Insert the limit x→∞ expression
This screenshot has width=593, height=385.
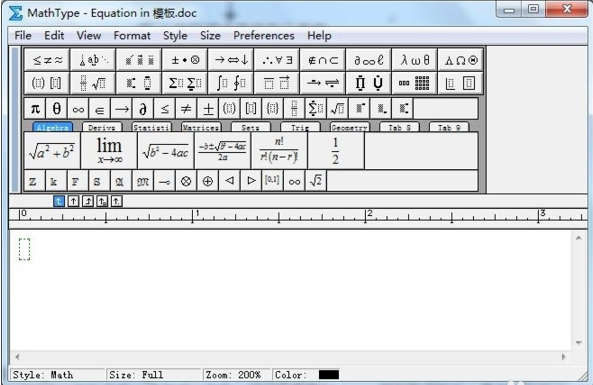pyautogui.click(x=109, y=151)
